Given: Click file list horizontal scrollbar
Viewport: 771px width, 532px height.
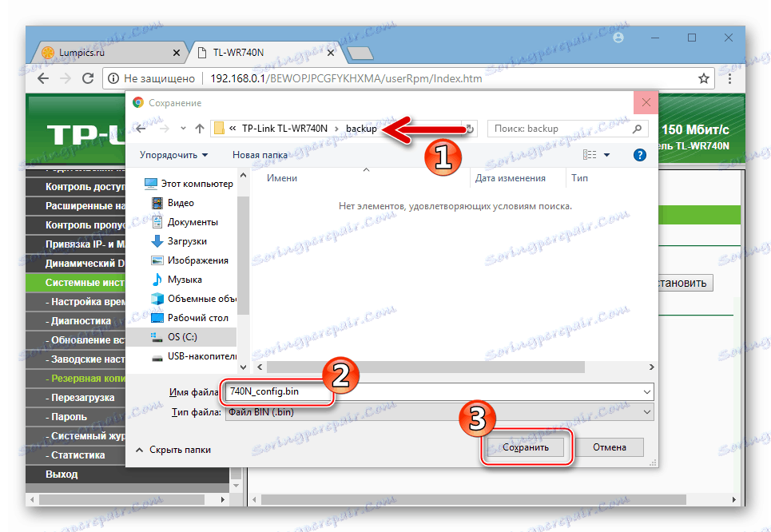Looking at the screenshot, I should 426,367.
